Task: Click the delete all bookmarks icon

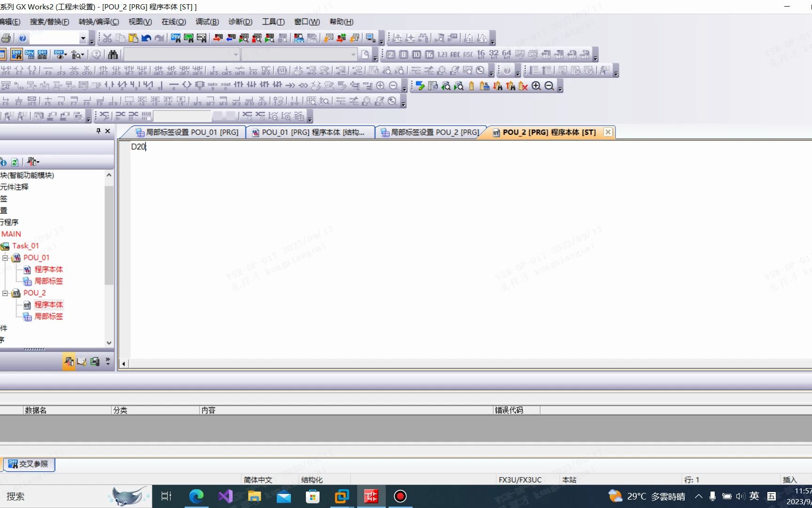Action: click(x=523, y=86)
